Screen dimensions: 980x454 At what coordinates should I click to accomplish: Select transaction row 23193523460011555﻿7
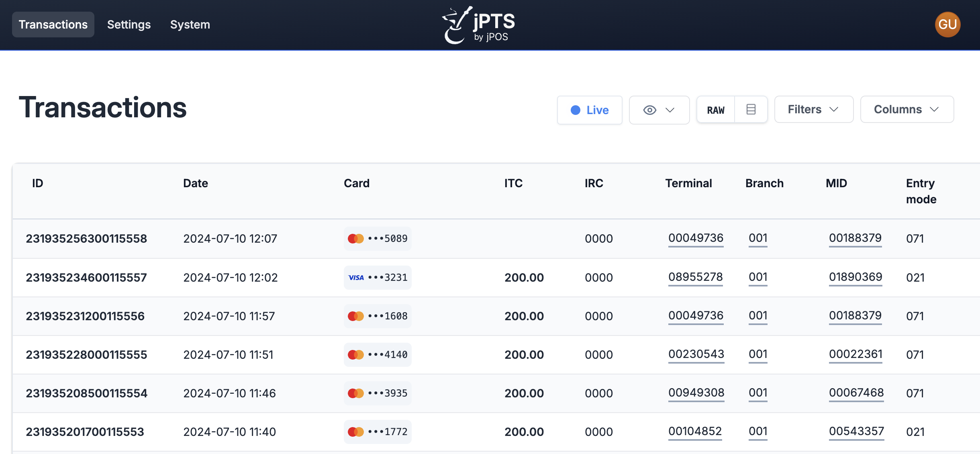(86, 277)
